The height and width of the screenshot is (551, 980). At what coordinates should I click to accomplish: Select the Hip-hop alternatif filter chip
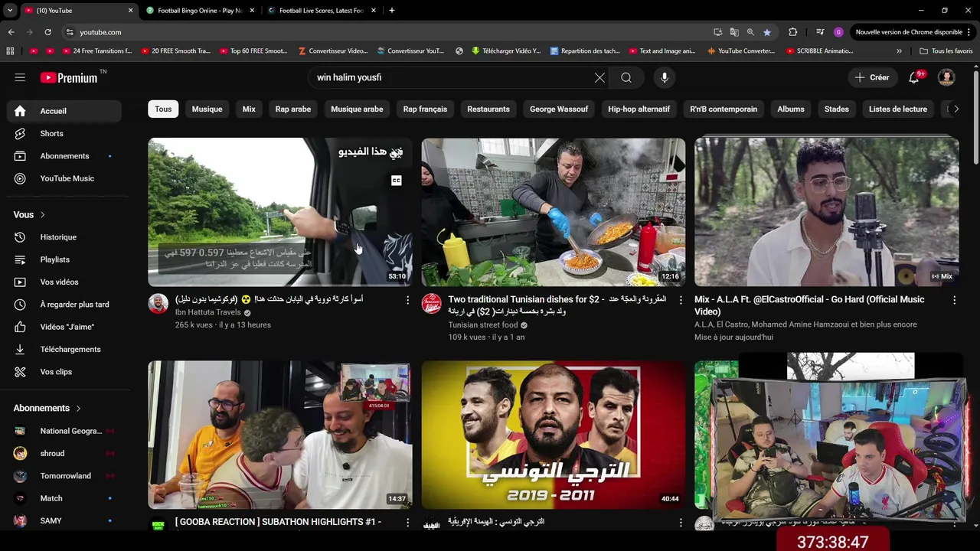click(x=639, y=109)
